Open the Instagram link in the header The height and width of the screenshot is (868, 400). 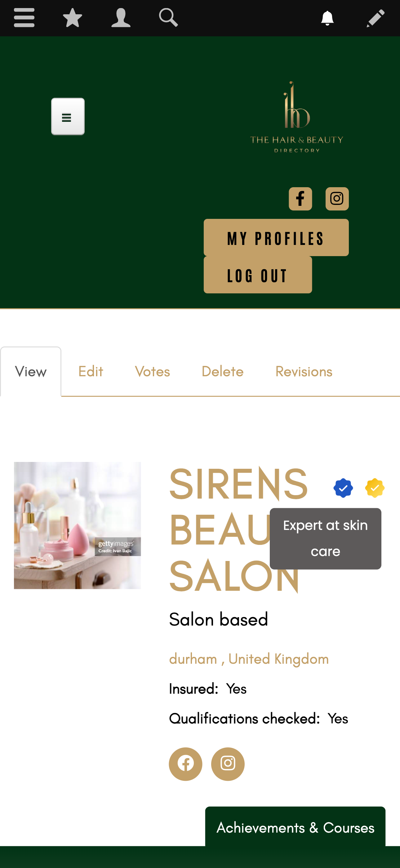point(337,199)
